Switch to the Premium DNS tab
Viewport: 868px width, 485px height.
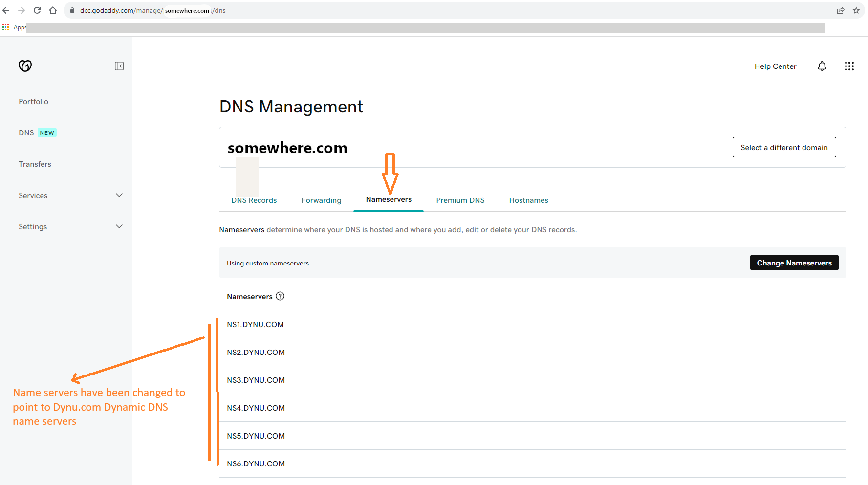460,200
